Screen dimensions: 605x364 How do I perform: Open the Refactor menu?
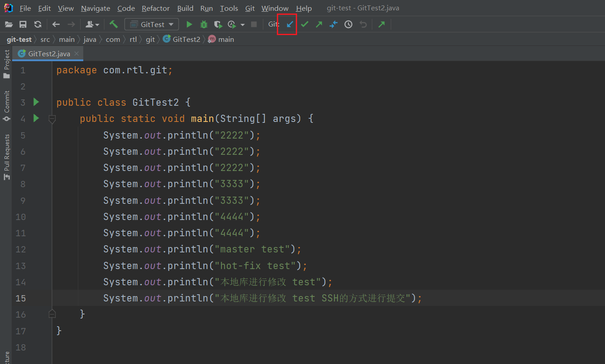click(156, 8)
